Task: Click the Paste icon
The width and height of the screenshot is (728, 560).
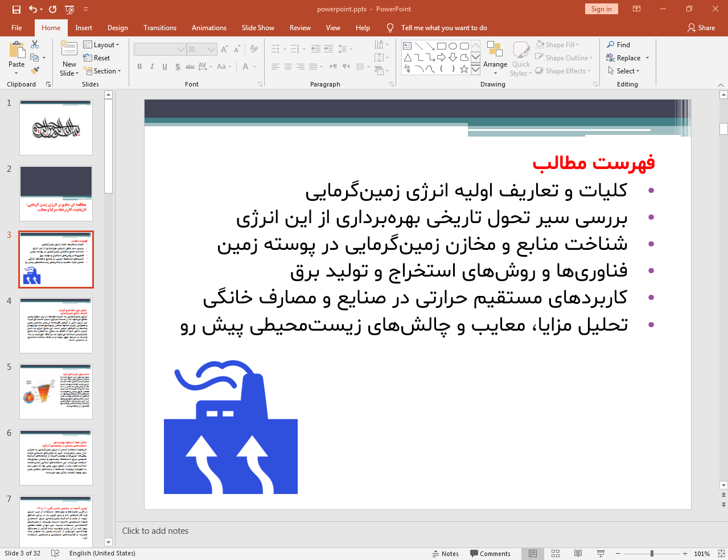Action: coord(17,50)
